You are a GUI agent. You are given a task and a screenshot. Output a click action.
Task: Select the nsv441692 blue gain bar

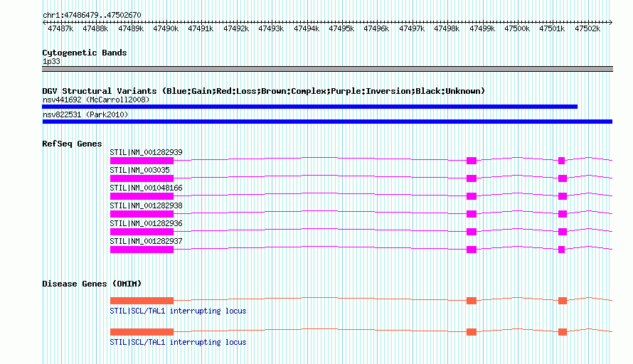coord(309,107)
